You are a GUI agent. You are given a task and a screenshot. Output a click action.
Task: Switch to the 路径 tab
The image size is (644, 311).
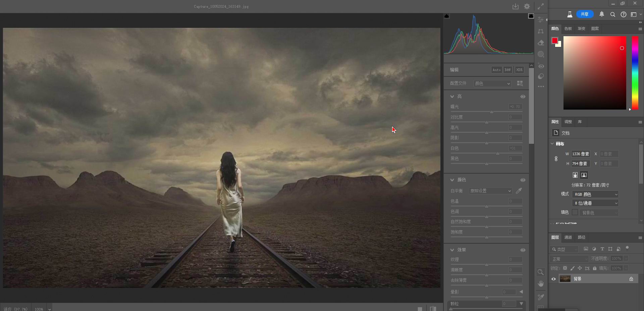[582, 237]
